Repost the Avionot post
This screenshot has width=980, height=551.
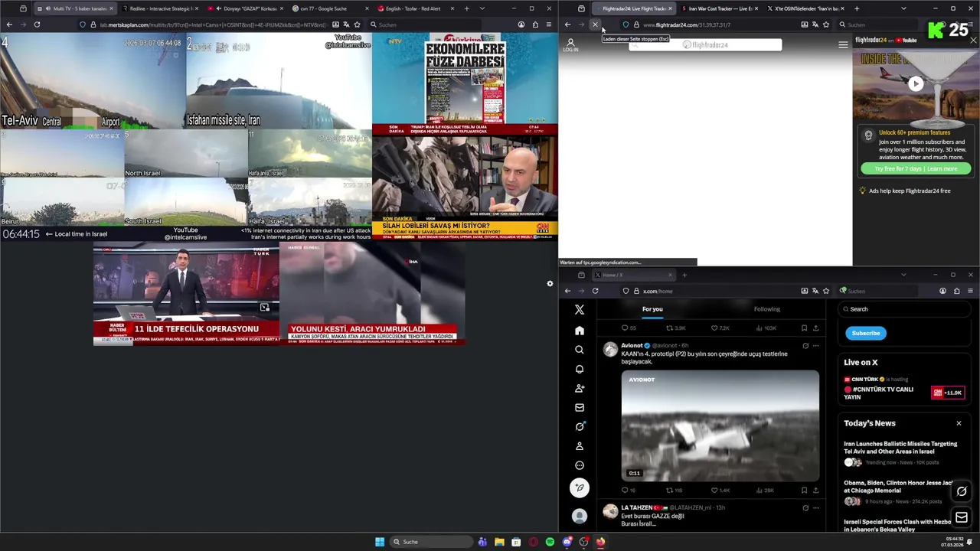(675, 490)
